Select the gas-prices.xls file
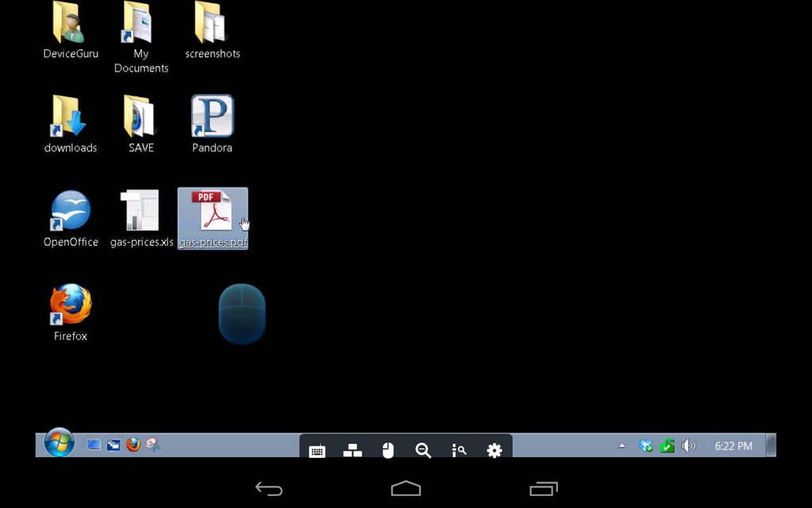Image resolution: width=812 pixels, height=508 pixels. tap(141, 219)
